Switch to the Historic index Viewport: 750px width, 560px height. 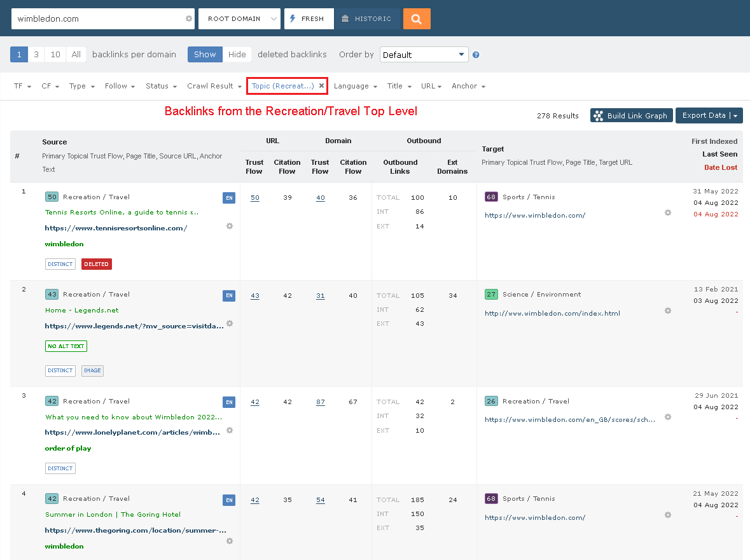click(368, 18)
